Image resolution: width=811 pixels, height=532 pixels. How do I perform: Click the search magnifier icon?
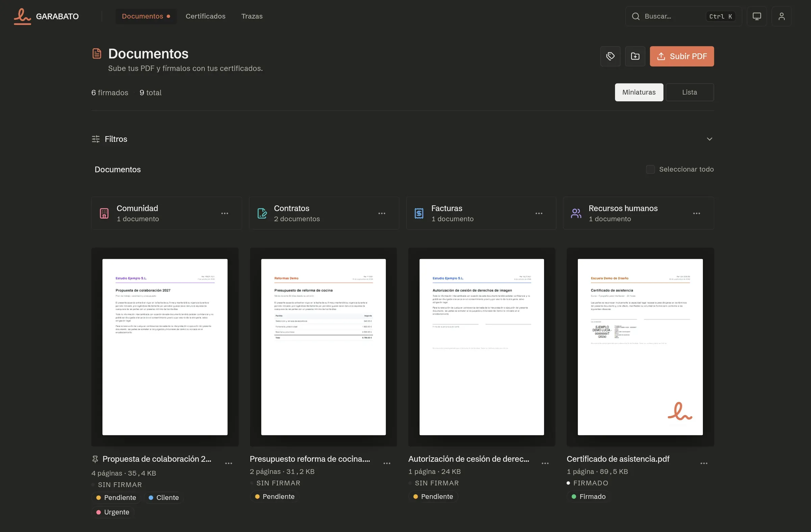pyautogui.click(x=636, y=16)
